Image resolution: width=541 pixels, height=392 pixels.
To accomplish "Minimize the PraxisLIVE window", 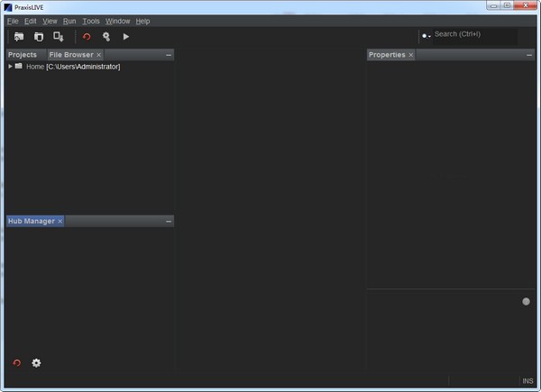I will pos(494,5).
